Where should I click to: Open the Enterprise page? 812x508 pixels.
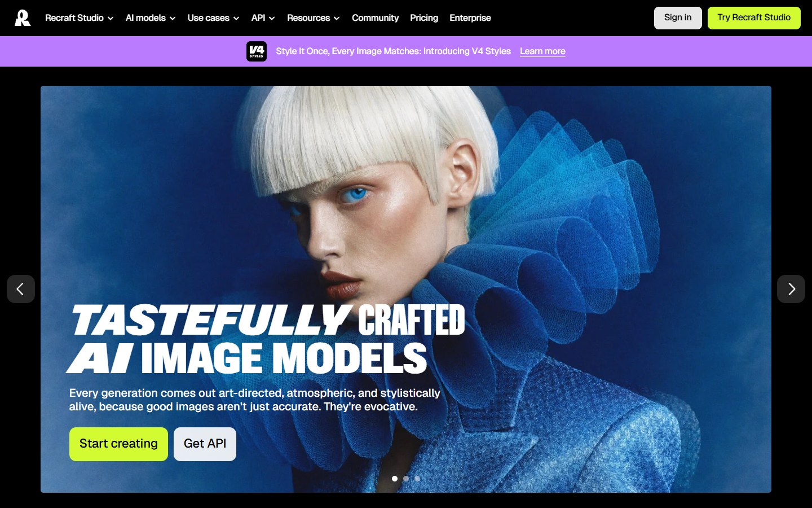coord(470,18)
